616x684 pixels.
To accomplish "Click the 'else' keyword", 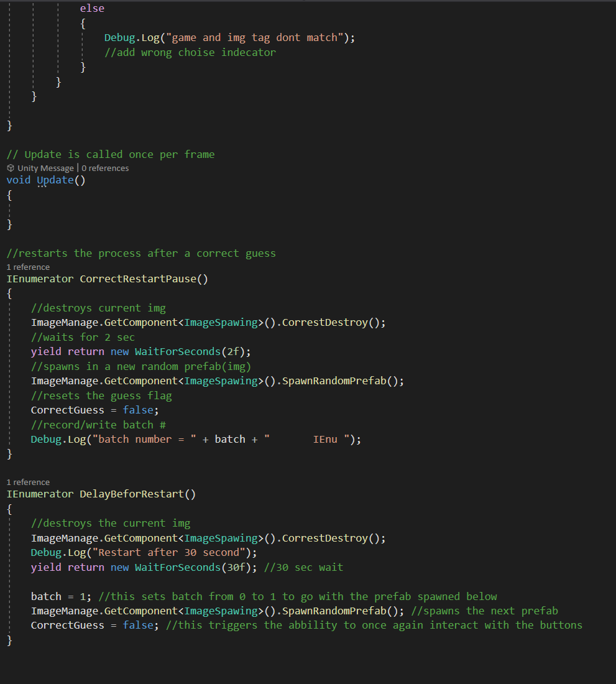I will pos(92,8).
